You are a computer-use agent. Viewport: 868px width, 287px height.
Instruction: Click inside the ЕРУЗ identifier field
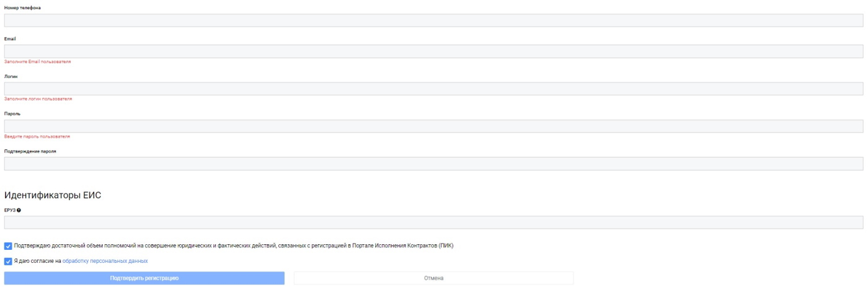tap(434, 223)
